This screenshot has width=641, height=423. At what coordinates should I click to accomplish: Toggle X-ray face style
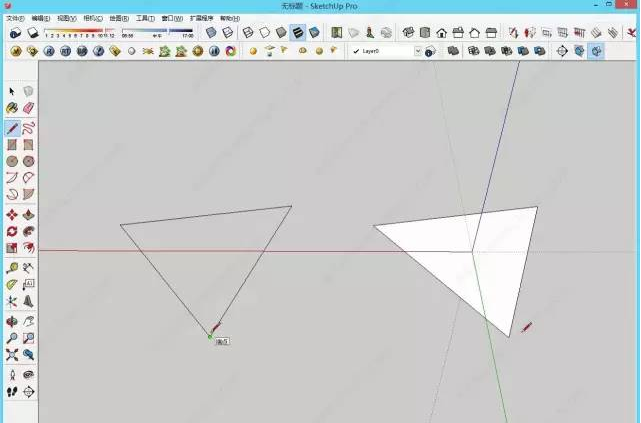211,33
